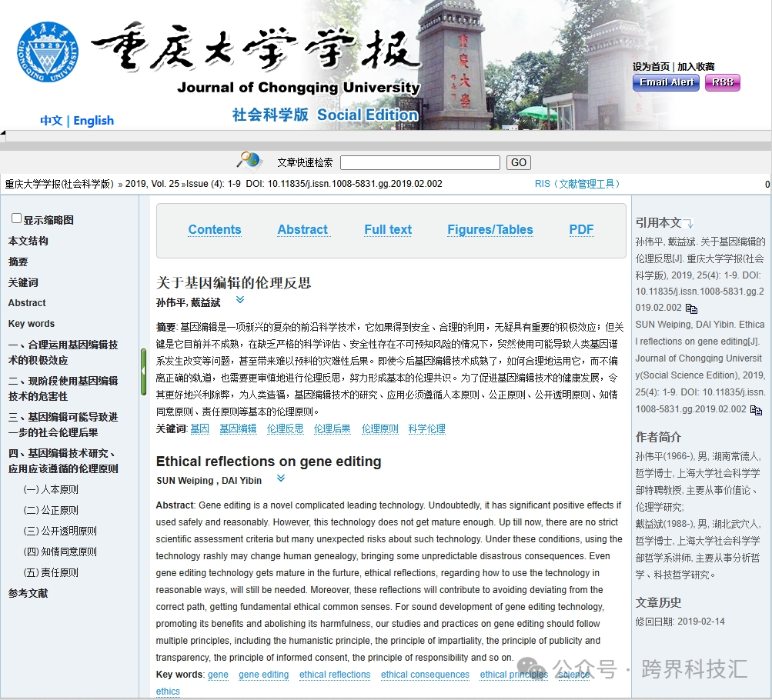
Task: Click the GO search button
Action: tap(519, 162)
